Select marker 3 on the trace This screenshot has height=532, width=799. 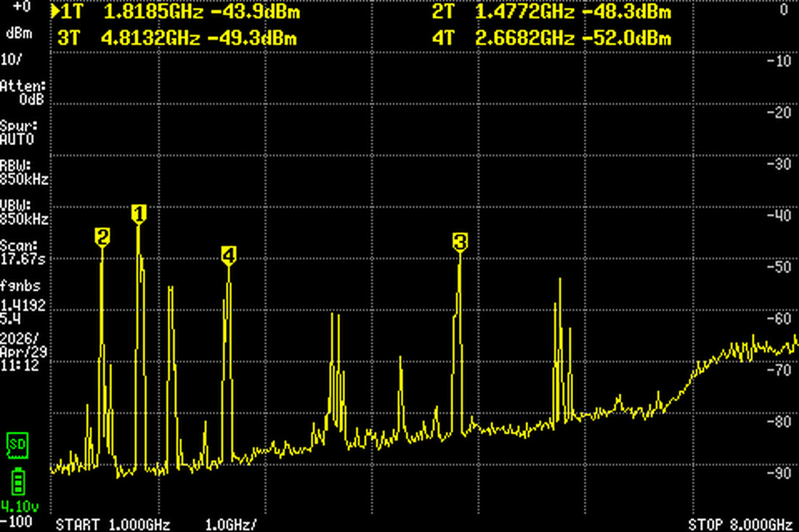pyautogui.click(x=460, y=242)
